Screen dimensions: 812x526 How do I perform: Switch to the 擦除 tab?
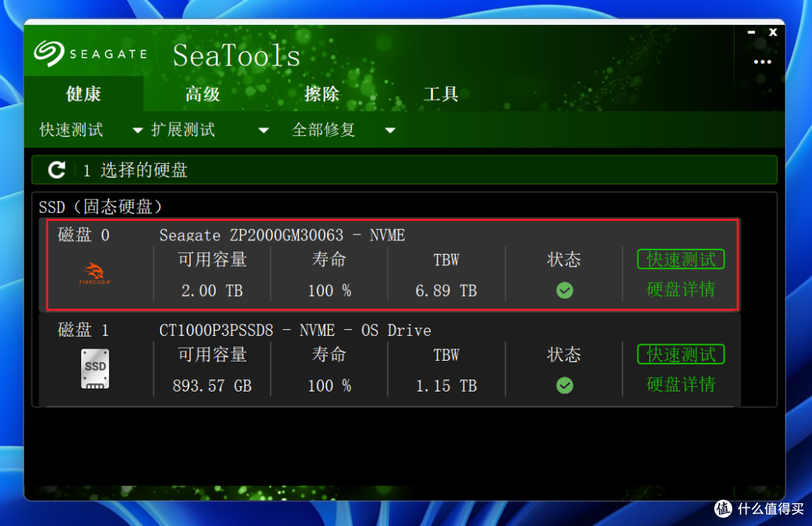click(322, 94)
